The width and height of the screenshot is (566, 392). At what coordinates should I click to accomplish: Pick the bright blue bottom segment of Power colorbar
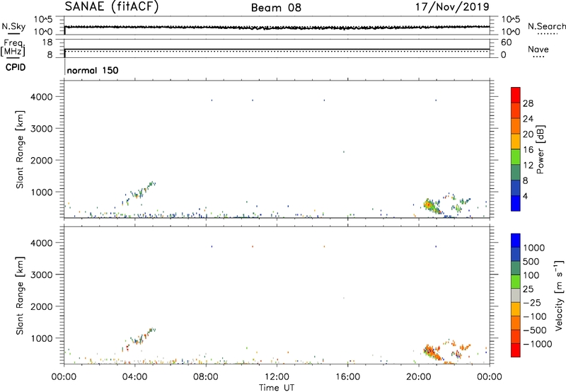click(516, 203)
